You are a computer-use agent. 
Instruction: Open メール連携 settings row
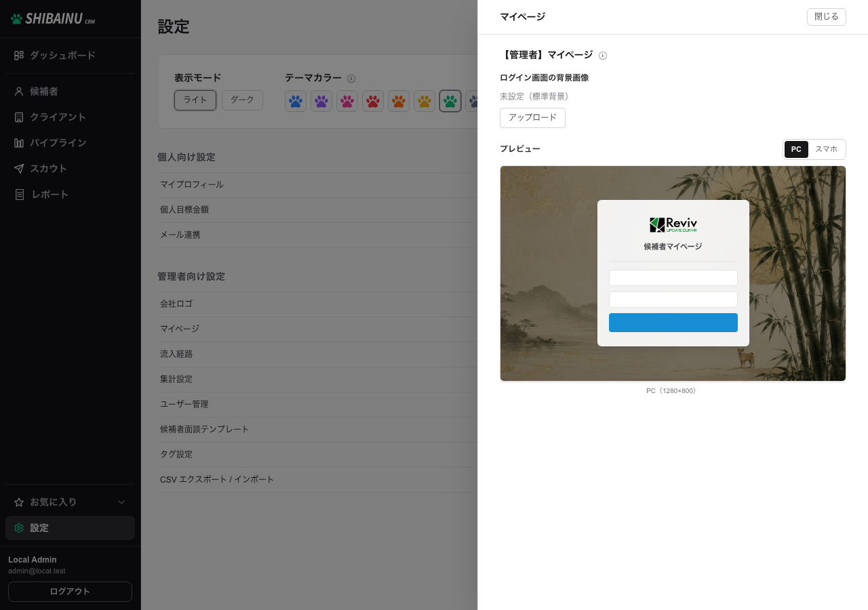click(x=317, y=235)
